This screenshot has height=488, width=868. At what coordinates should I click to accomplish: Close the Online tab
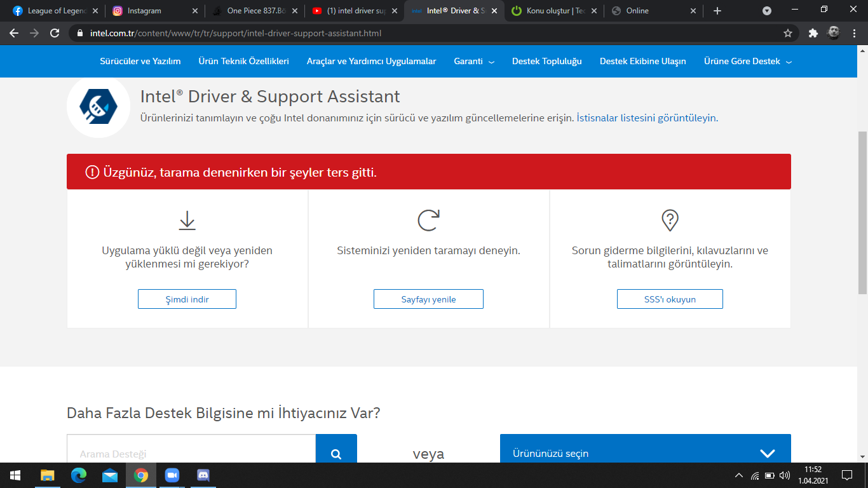coord(693,11)
